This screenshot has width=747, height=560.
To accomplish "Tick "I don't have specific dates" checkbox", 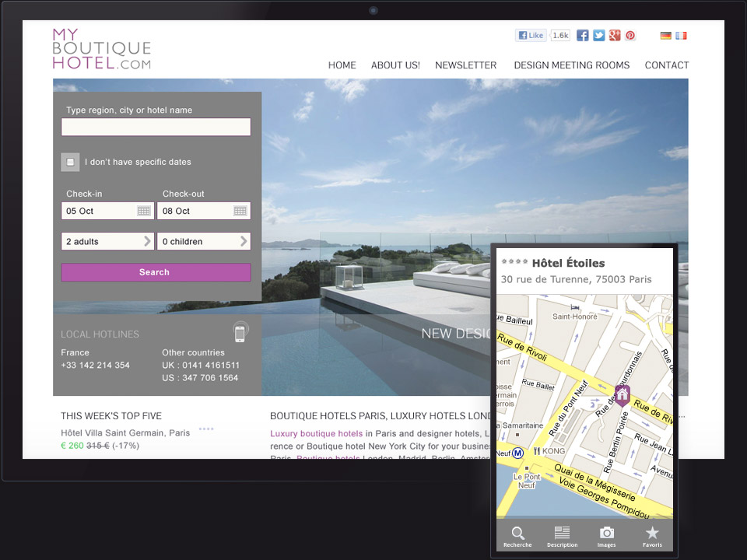I will (x=70, y=162).
